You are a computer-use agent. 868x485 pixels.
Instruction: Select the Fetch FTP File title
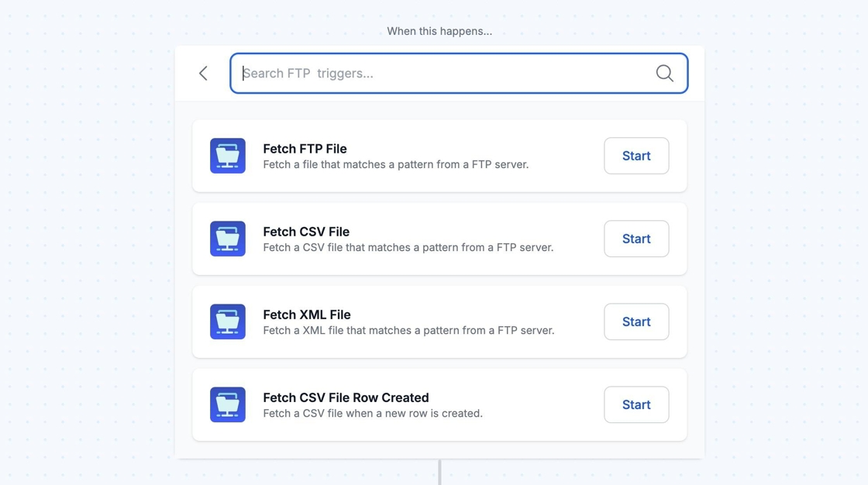305,149
